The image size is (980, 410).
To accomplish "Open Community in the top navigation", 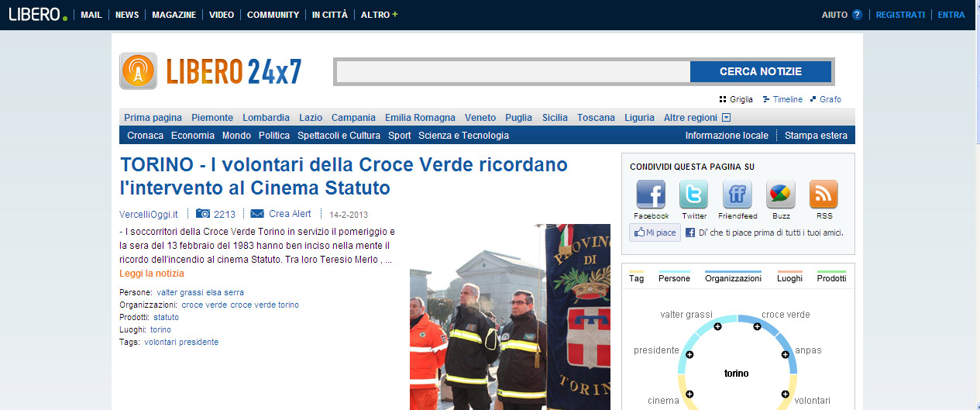I will (x=273, y=15).
